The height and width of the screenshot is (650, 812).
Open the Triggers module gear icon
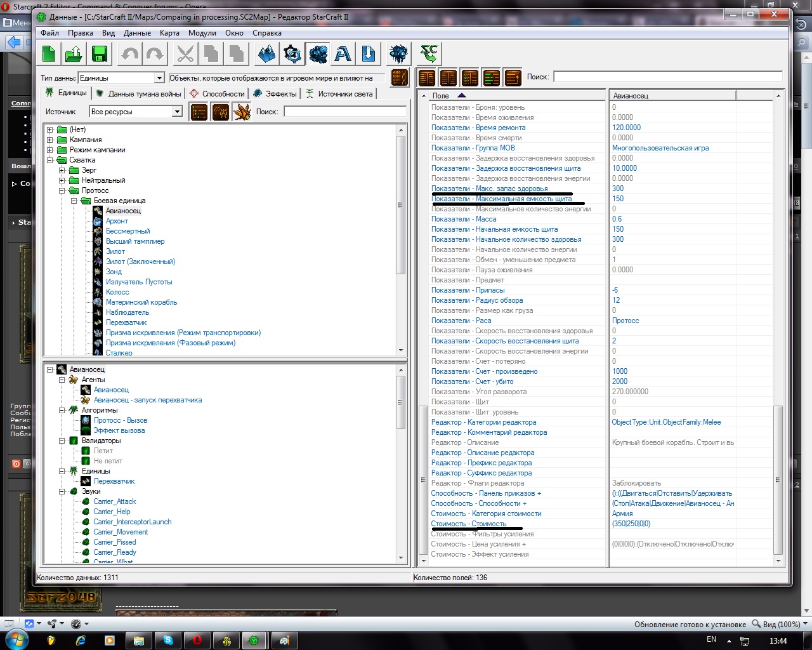coord(292,54)
